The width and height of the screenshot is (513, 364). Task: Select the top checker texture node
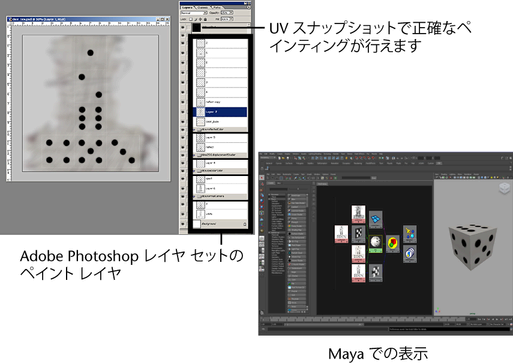tap(358, 235)
